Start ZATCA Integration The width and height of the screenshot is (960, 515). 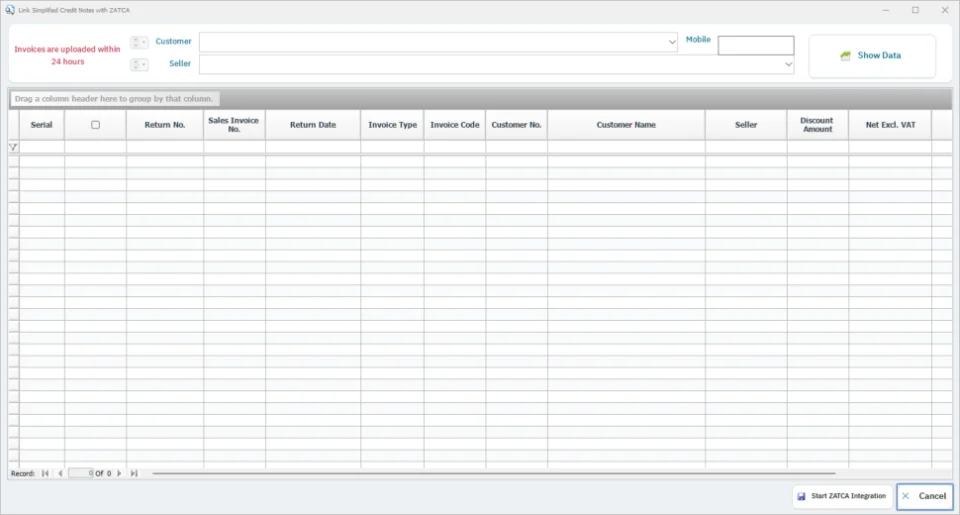pyautogui.click(x=842, y=497)
